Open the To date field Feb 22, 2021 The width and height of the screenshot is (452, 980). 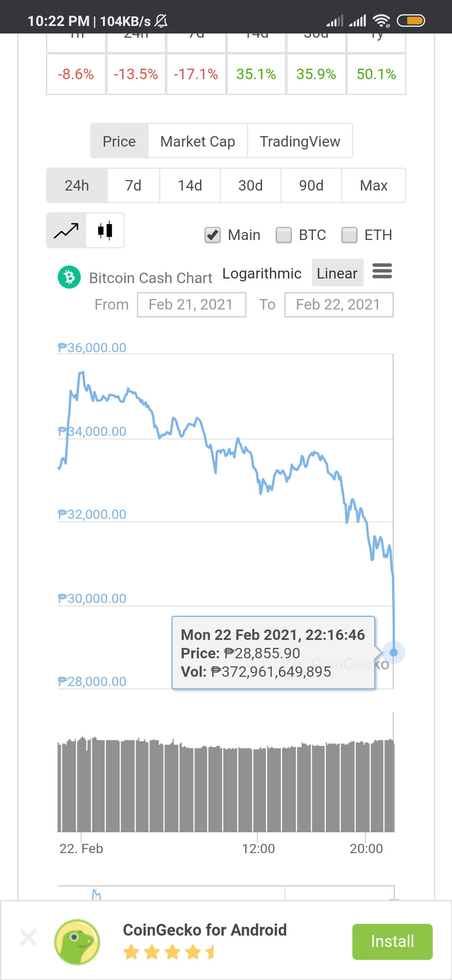pos(339,304)
